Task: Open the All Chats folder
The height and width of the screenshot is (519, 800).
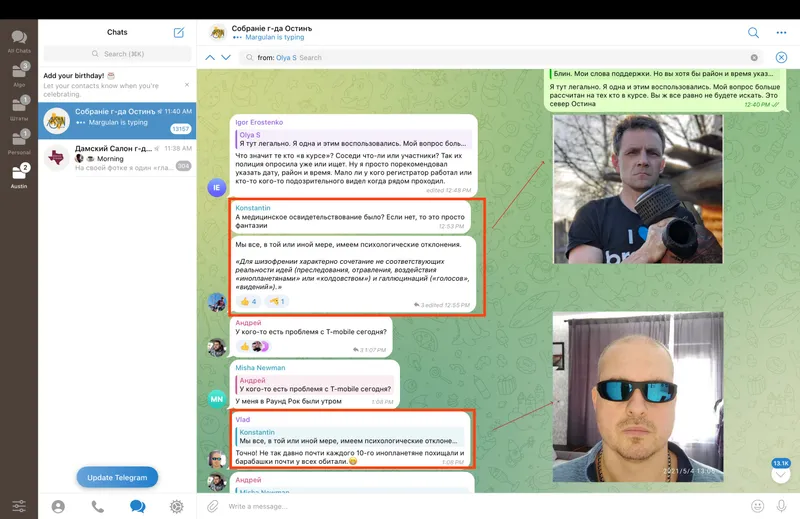Action: [19, 41]
